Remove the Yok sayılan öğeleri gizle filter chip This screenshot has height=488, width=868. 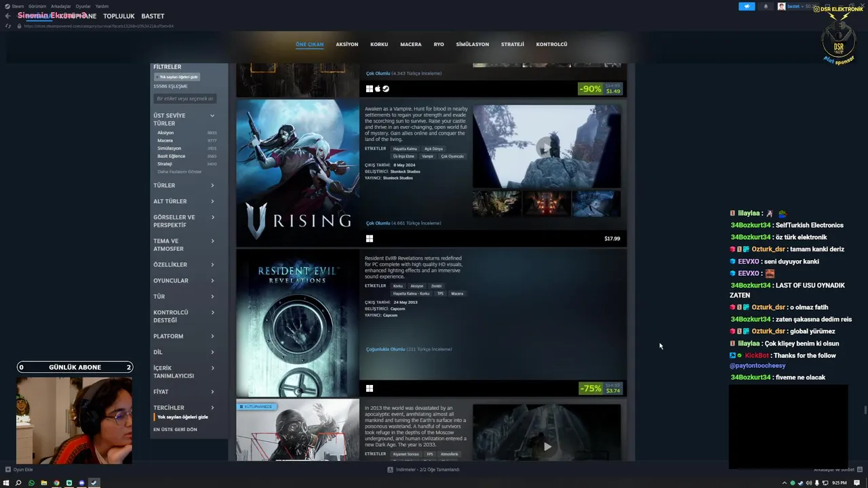(178, 77)
